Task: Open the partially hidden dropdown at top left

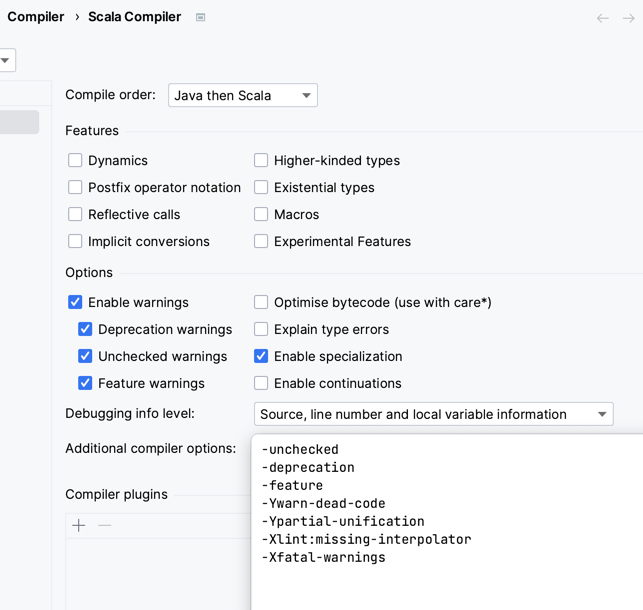Action: point(6,60)
